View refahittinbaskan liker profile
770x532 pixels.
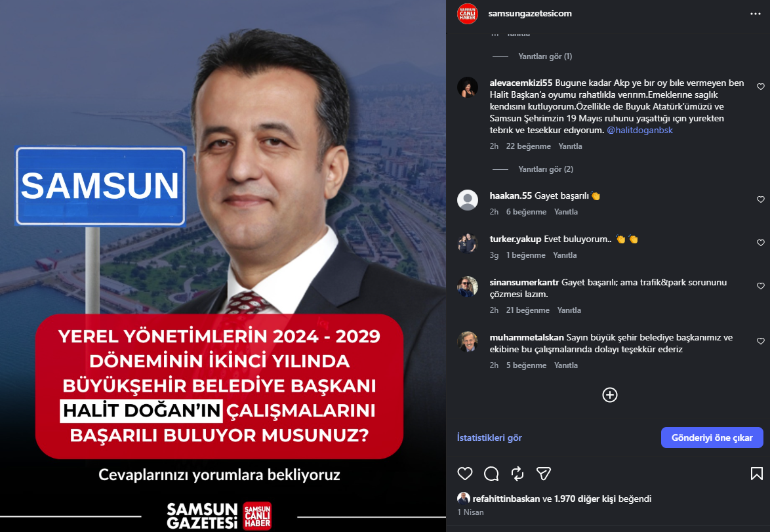click(506, 499)
